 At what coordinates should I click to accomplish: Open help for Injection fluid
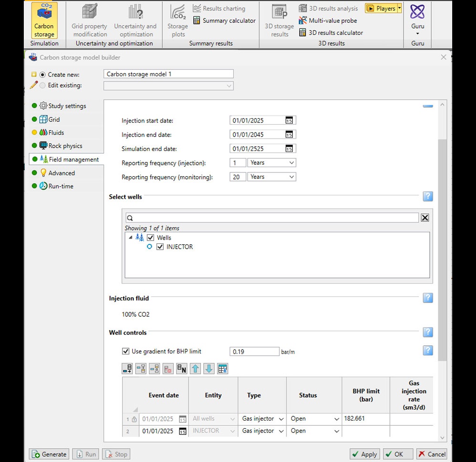[x=428, y=298]
